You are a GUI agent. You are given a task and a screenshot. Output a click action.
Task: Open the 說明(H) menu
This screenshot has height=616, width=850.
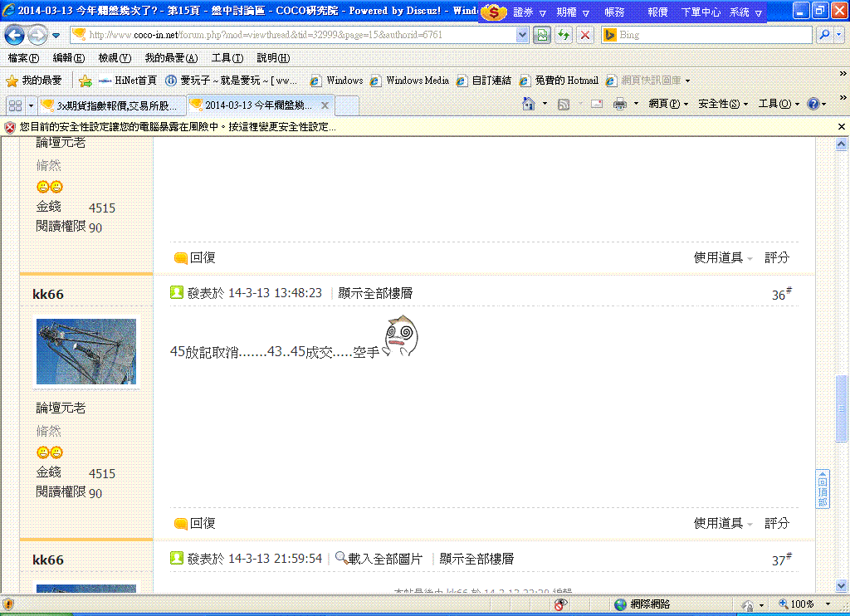pos(273,58)
